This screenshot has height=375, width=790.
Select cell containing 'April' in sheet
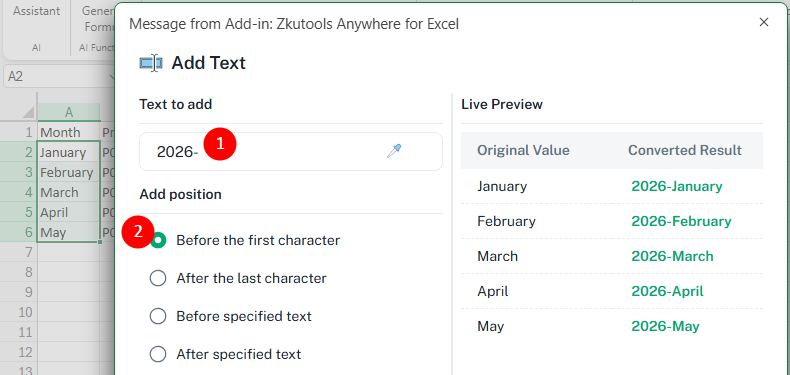[x=69, y=212]
